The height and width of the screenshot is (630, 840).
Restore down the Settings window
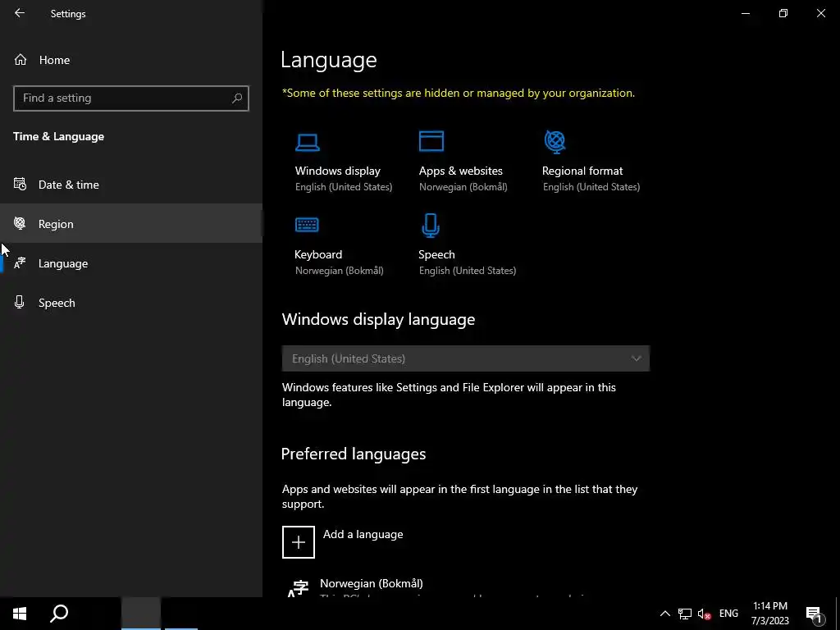[783, 13]
